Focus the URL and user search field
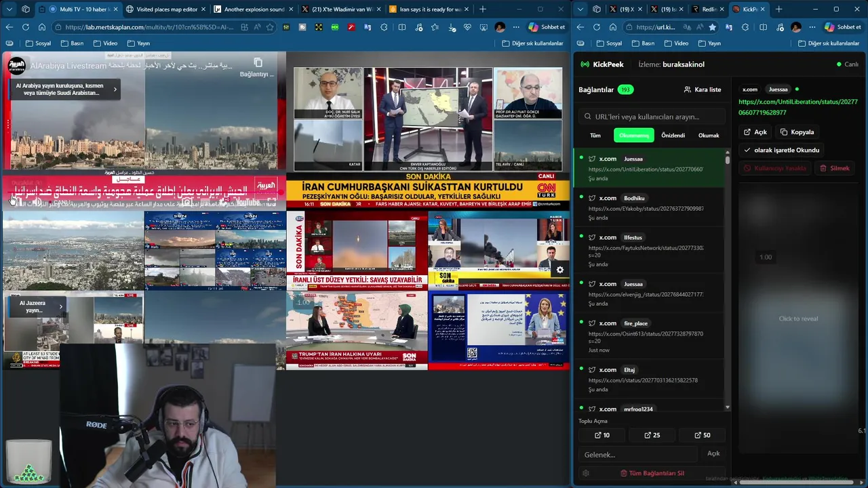 (652, 117)
